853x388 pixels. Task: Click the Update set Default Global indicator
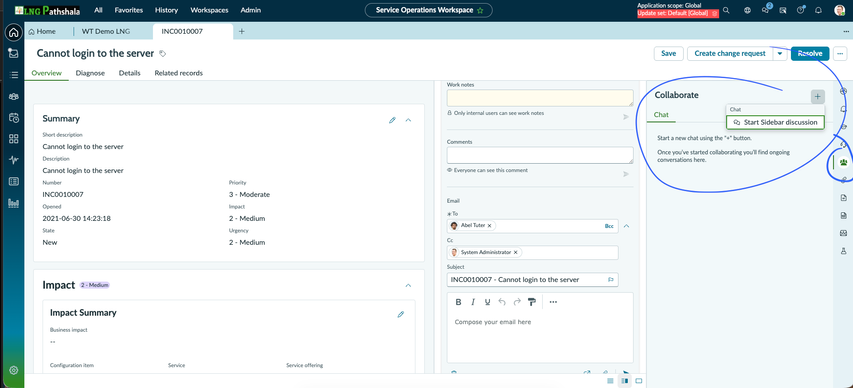[678, 13]
